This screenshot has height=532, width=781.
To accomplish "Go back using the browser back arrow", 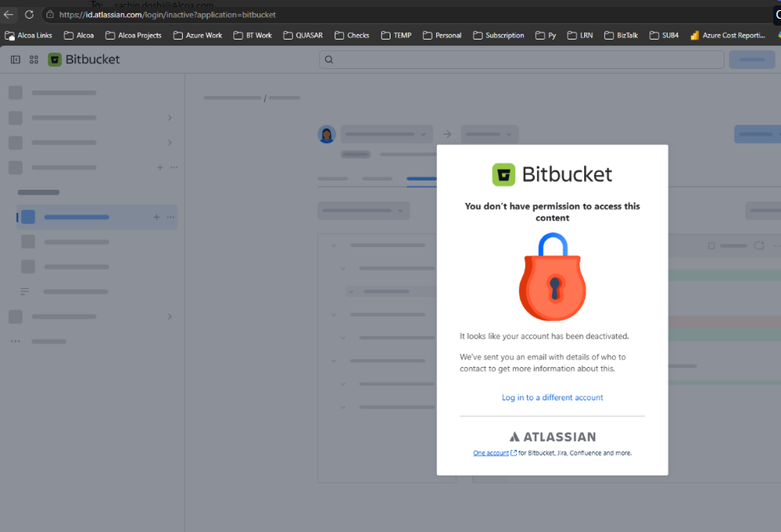I will [8, 14].
